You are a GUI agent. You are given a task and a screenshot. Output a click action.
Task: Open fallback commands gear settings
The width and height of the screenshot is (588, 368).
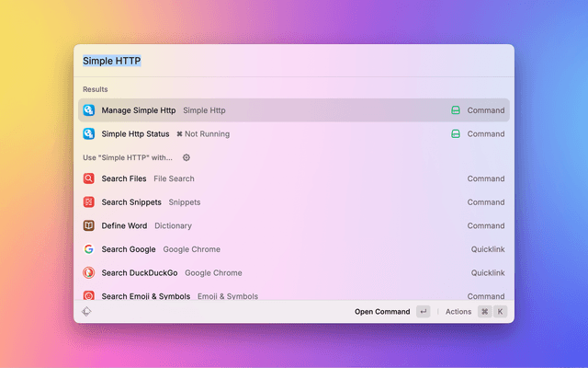click(187, 157)
